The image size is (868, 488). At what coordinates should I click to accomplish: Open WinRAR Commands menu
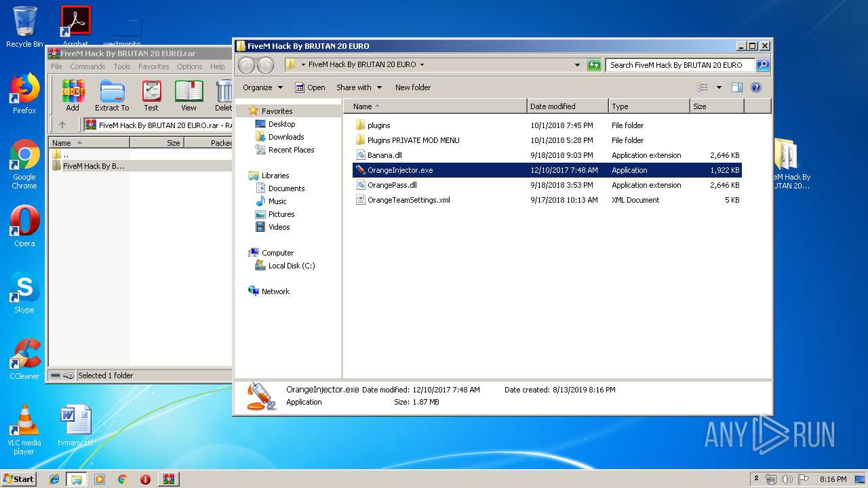point(87,66)
